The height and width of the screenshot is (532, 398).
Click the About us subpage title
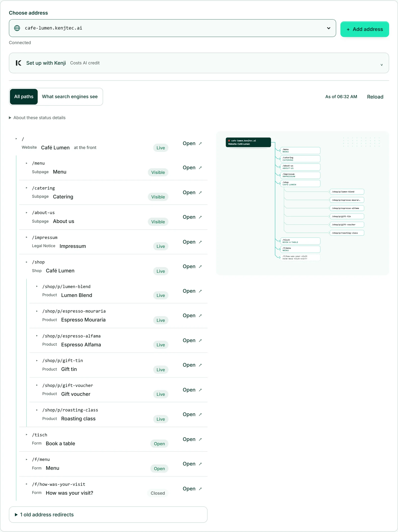63,221
